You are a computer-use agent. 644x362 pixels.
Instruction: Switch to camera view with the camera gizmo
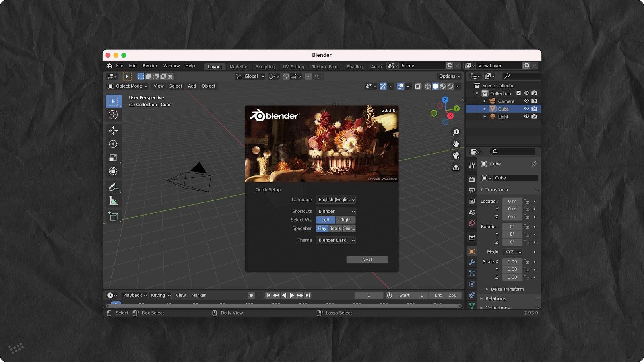[456, 156]
